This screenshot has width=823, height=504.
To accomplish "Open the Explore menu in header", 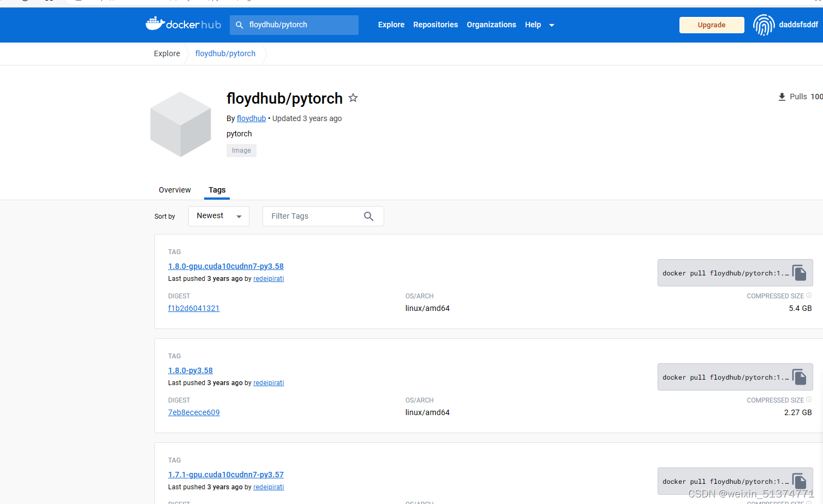I will 391,25.
